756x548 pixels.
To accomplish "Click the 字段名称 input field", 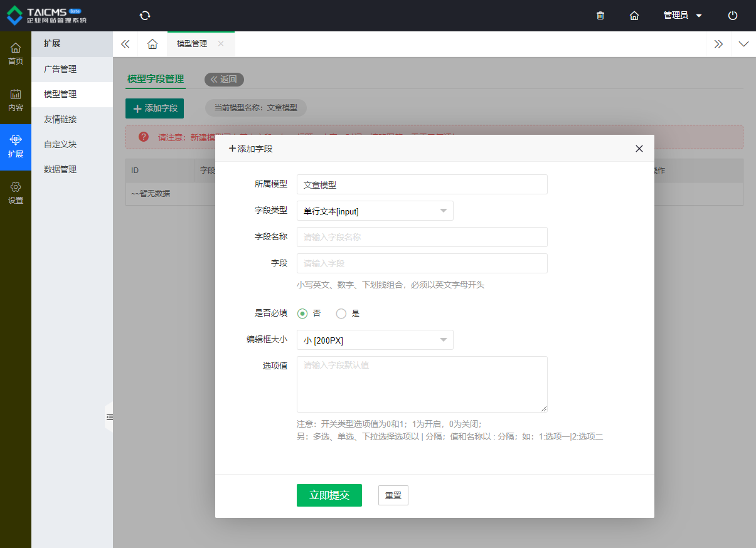I will tap(422, 237).
